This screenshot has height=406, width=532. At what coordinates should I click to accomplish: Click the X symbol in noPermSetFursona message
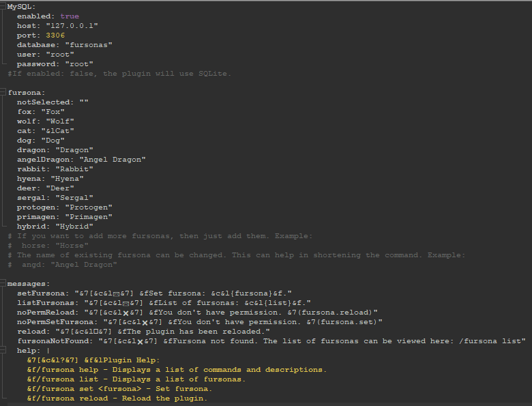pos(145,321)
